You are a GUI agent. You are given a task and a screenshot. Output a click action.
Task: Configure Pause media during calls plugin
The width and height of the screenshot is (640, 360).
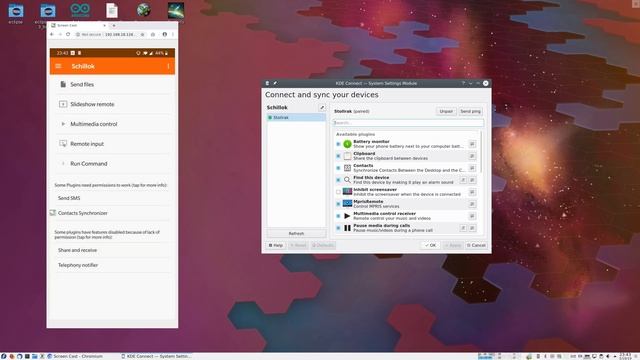click(463, 228)
